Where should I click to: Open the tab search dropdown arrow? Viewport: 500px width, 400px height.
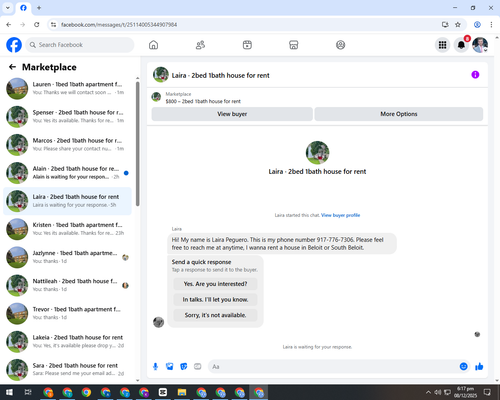pyautogui.click(x=8, y=8)
